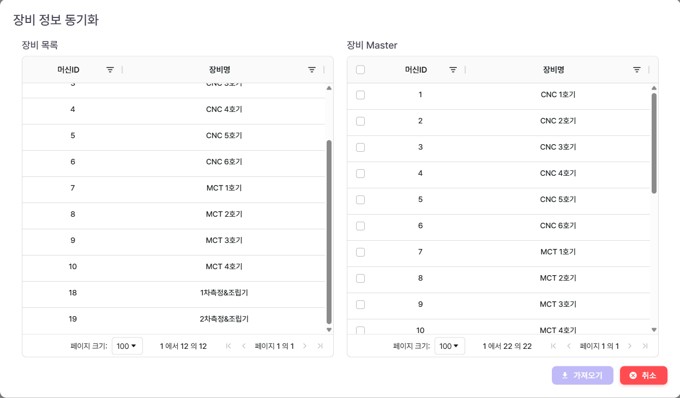This screenshot has height=398, width=680.
Task: Sort by 장비명 header in 장비 Master
Action: click(x=553, y=70)
